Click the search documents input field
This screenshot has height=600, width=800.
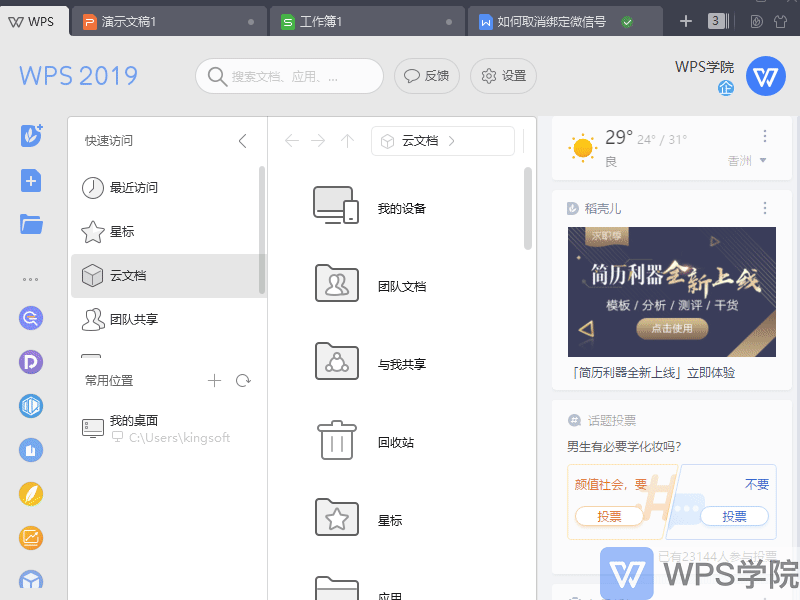click(289, 76)
